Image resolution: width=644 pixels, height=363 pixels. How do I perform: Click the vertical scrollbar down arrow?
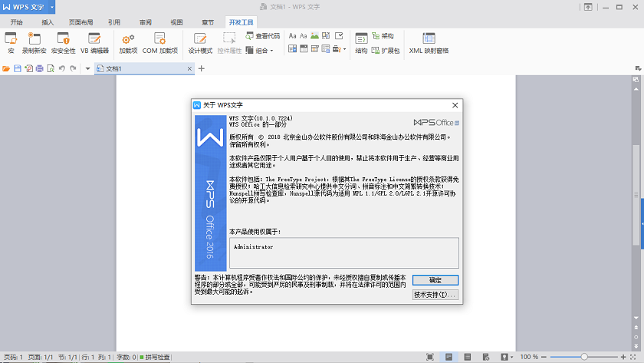point(636,318)
